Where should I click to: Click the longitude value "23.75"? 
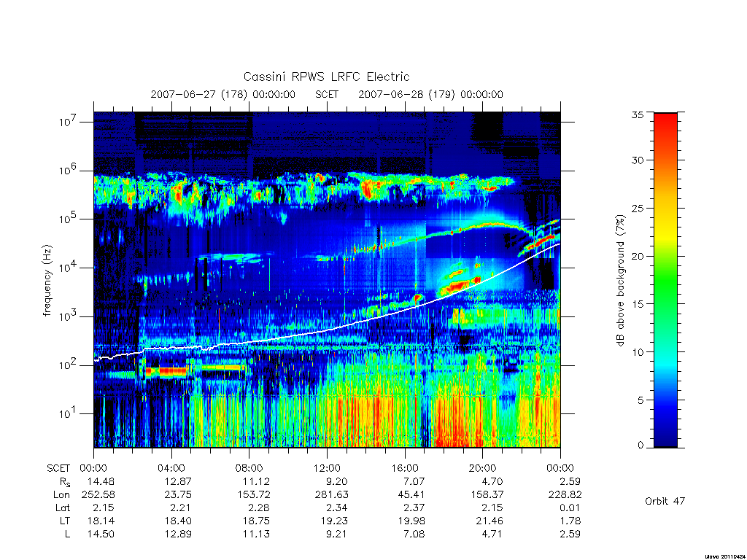[178, 495]
